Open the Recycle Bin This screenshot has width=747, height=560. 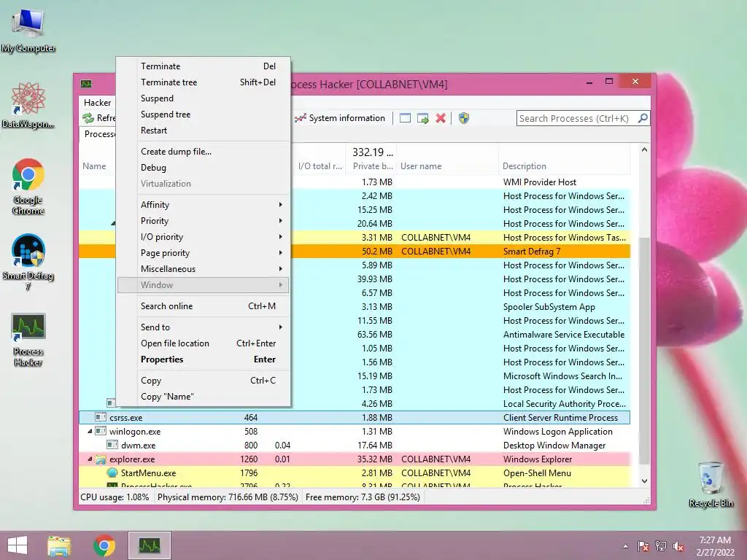711,484
